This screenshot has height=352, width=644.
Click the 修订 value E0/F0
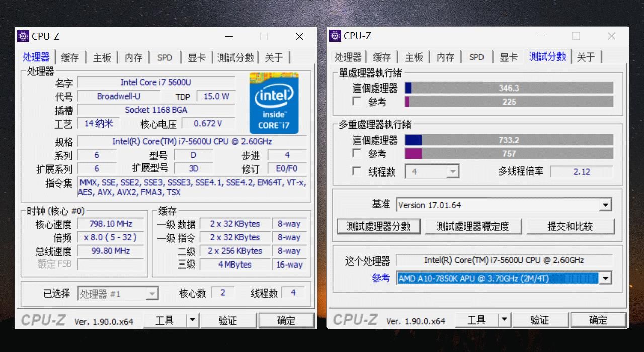pos(287,169)
